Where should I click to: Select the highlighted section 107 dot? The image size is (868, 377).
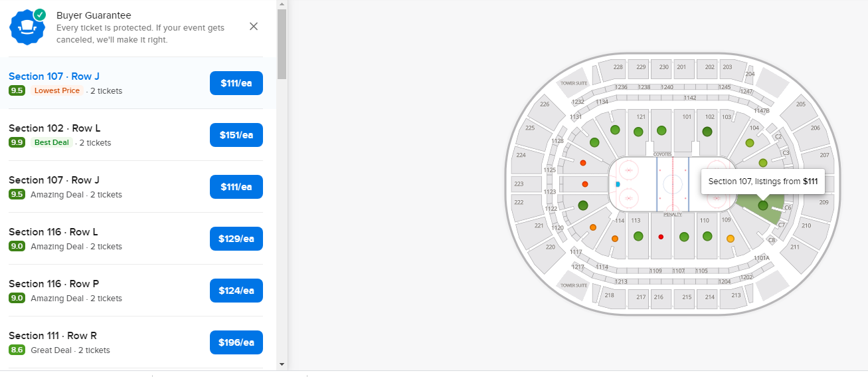click(x=763, y=205)
